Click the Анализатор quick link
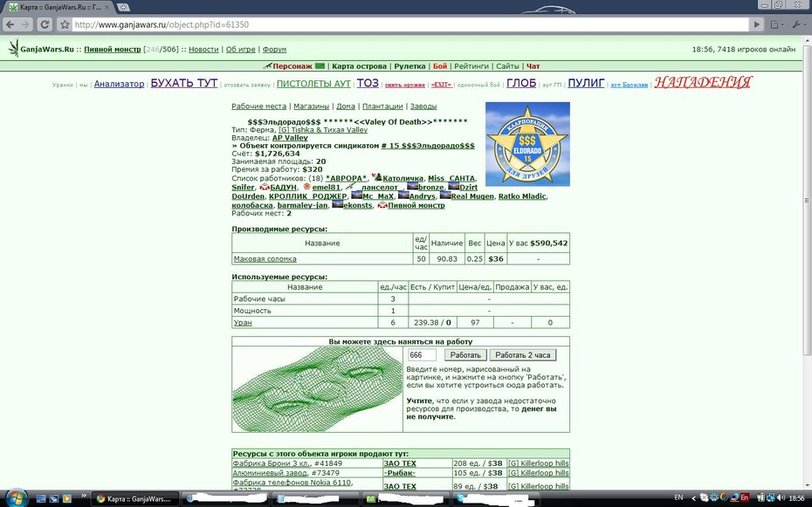Screen dimensions: 812x507 [x=119, y=84]
